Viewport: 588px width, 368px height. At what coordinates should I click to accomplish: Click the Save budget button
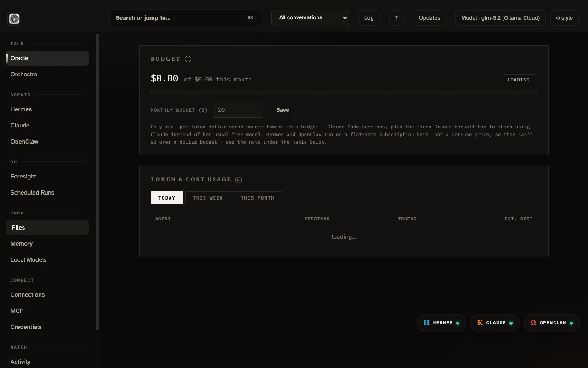click(x=283, y=110)
